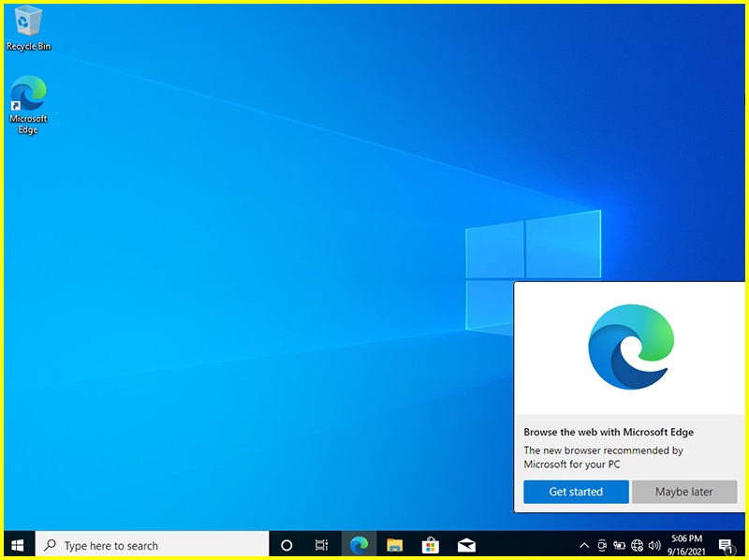
Task: Dismiss the popup with Maybe later
Action: pos(684,492)
